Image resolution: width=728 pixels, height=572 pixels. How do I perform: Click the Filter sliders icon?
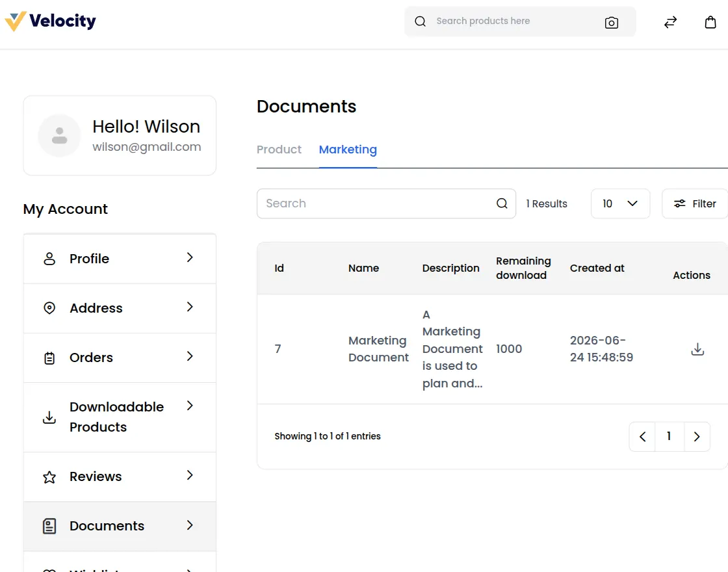pos(680,203)
